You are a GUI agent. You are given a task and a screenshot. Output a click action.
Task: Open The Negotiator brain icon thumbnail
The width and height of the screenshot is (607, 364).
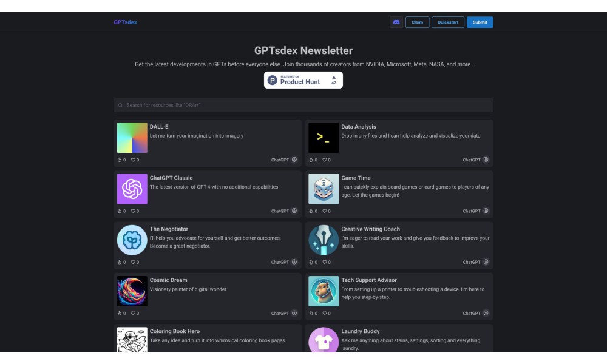[x=132, y=240]
